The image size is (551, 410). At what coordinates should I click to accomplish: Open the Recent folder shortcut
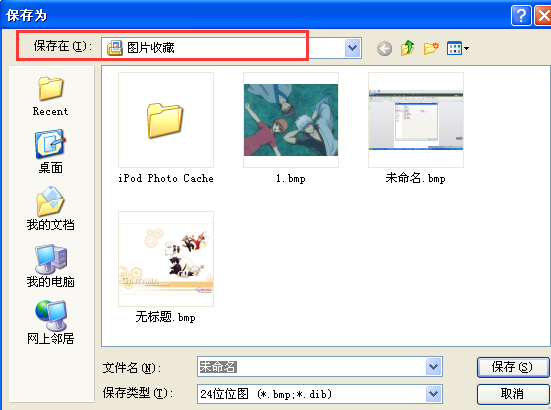pyautogui.click(x=50, y=96)
